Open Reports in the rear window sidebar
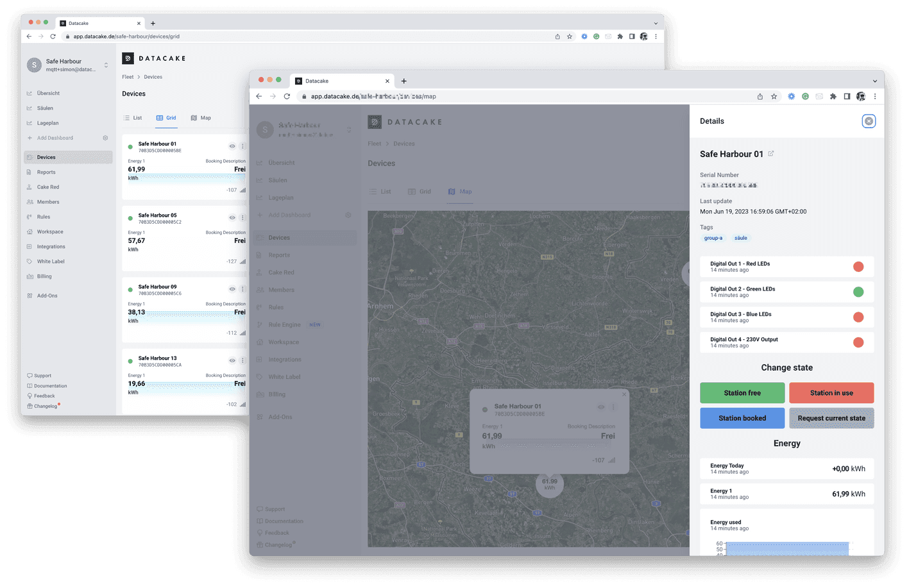The height and width of the screenshot is (588, 909). [46, 172]
